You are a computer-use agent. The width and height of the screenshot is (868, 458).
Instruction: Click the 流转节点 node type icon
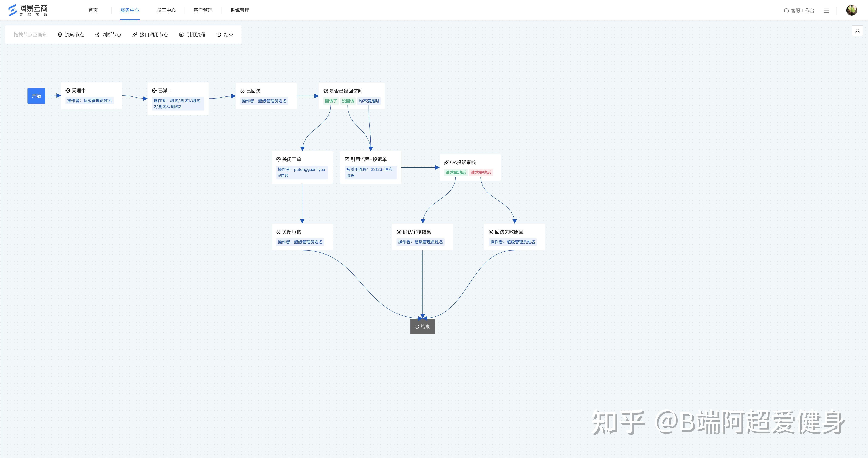[x=60, y=35]
